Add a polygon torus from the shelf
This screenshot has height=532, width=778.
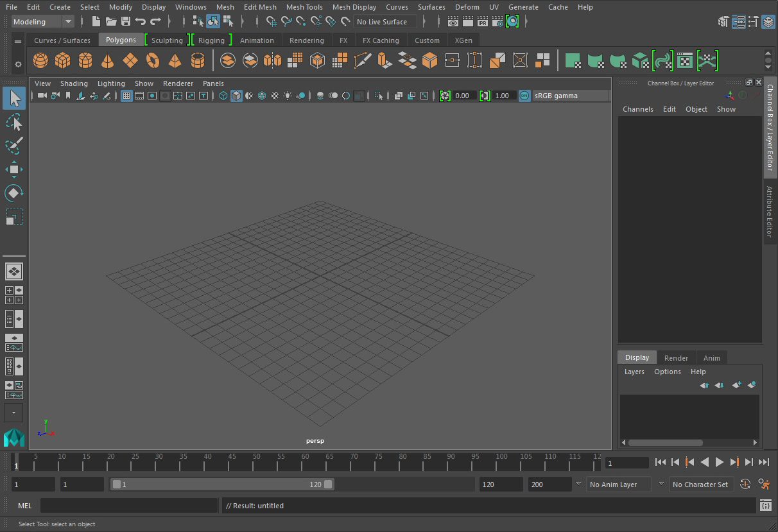(153, 61)
